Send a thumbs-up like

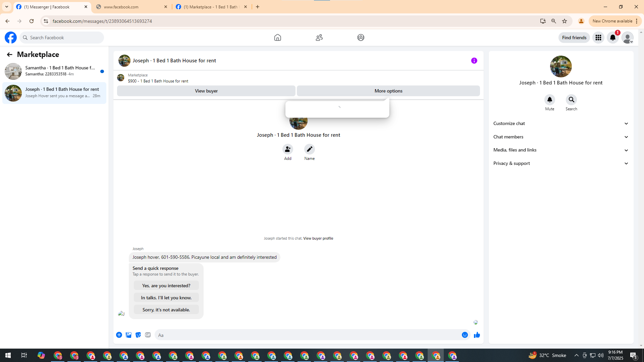point(477,335)
